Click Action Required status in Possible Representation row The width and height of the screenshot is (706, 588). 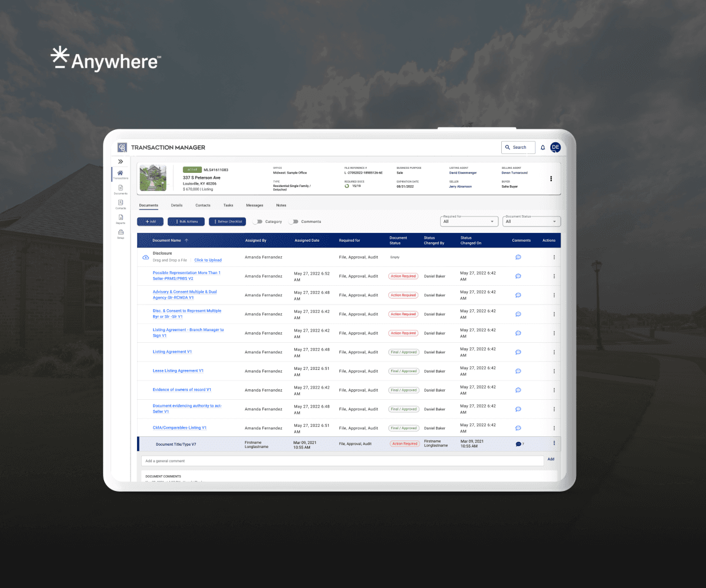tap(404, 276)
